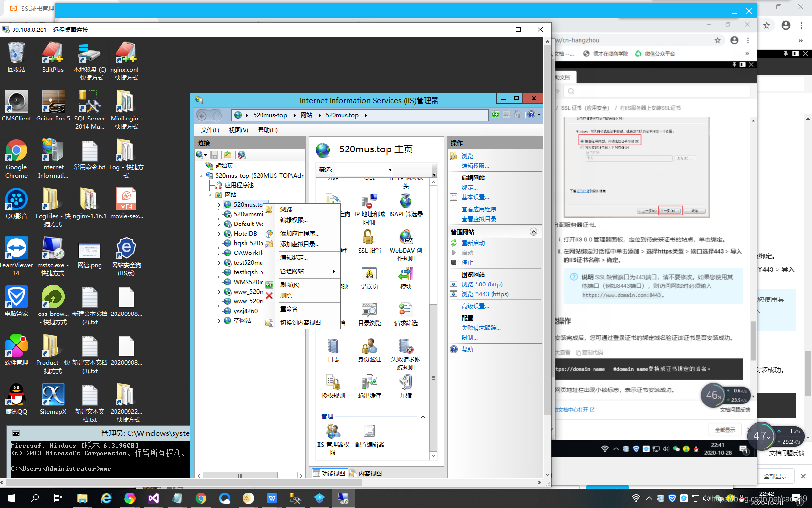Screen dimensions: 812x508
Task: Switch to the 功能视图 tab
Action: (x=329, y=473)
